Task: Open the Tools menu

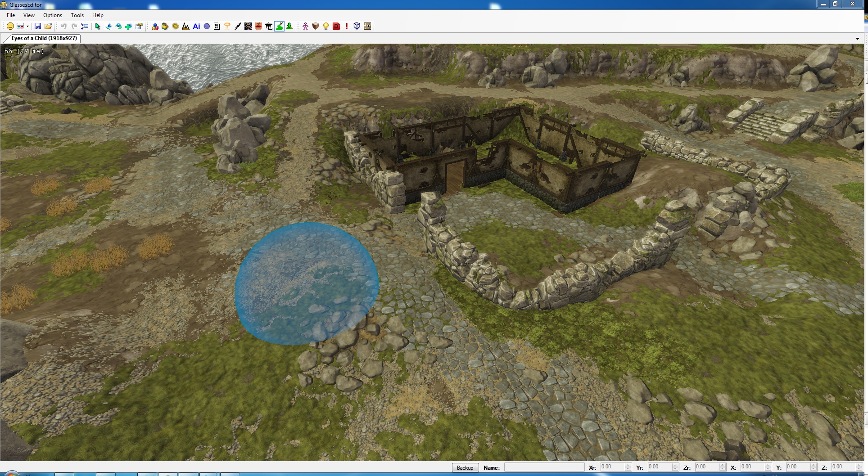Action: [x=77, y=15]
